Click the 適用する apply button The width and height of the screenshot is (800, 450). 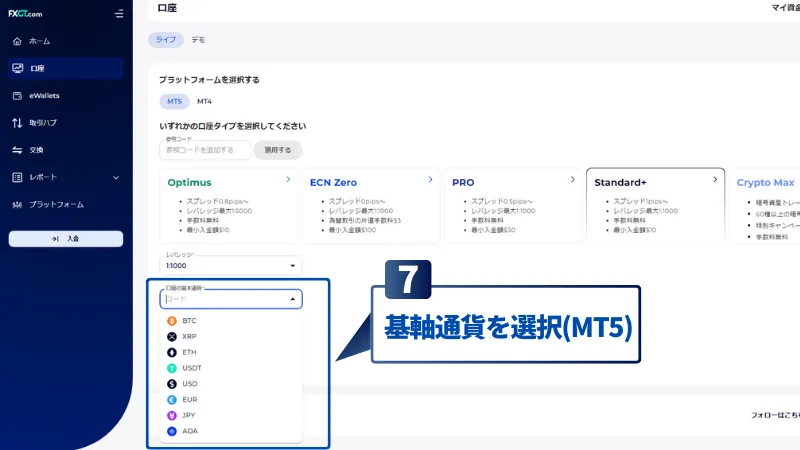coord(278,150)
